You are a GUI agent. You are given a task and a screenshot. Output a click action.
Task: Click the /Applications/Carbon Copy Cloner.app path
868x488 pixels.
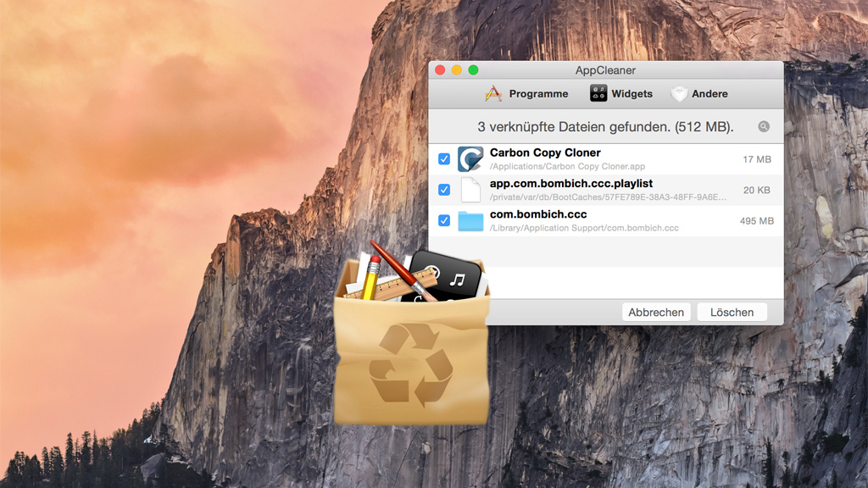tap(567, 167)
